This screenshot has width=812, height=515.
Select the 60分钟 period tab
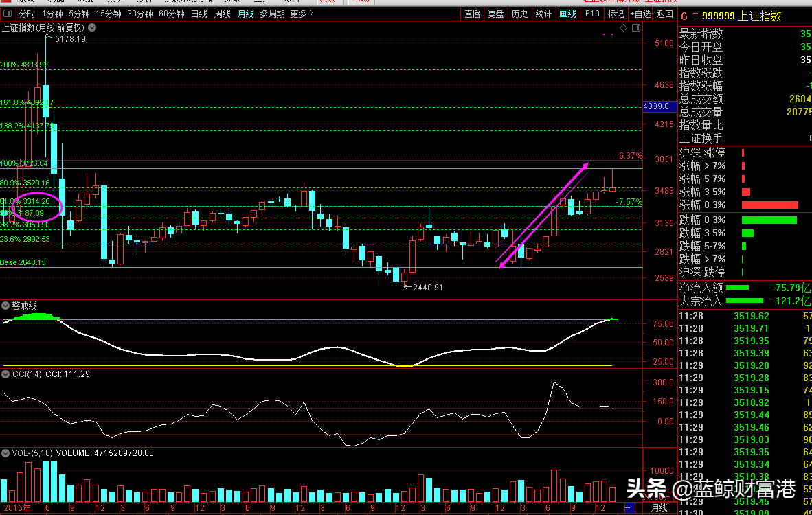pyautogui.click(x=172, y=14)
